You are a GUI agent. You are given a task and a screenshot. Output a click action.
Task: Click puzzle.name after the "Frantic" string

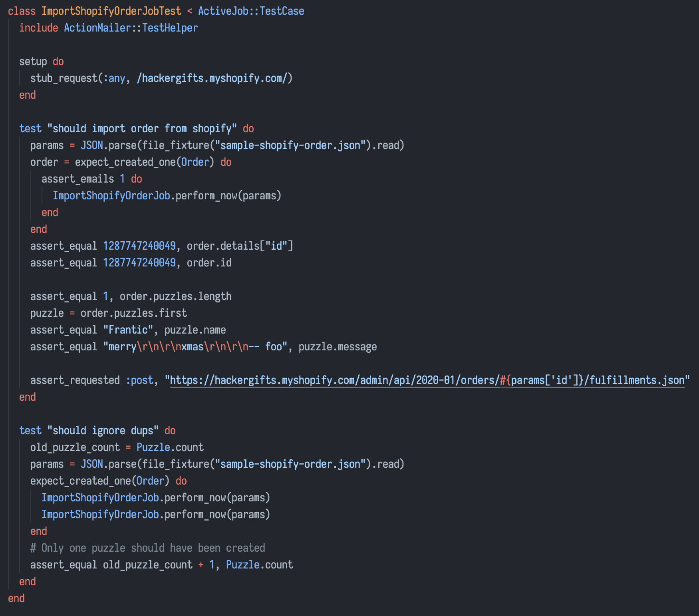[x=195, y=330]
